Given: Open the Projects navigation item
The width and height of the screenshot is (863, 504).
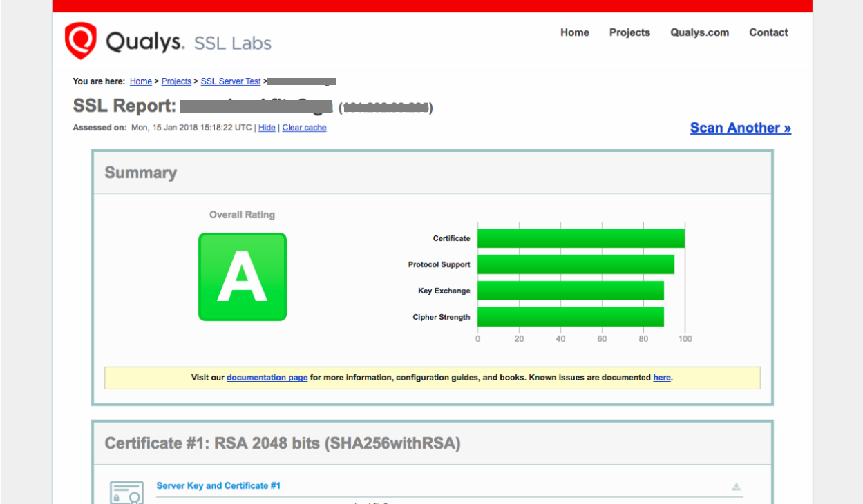Looking at the screenshot, I should pos(629,32).
